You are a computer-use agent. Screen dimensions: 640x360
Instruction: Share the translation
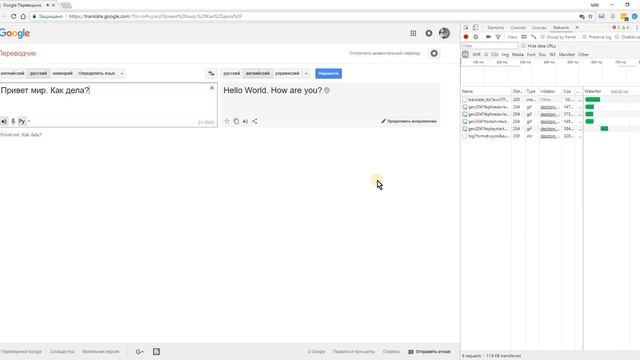click(255, 121)
